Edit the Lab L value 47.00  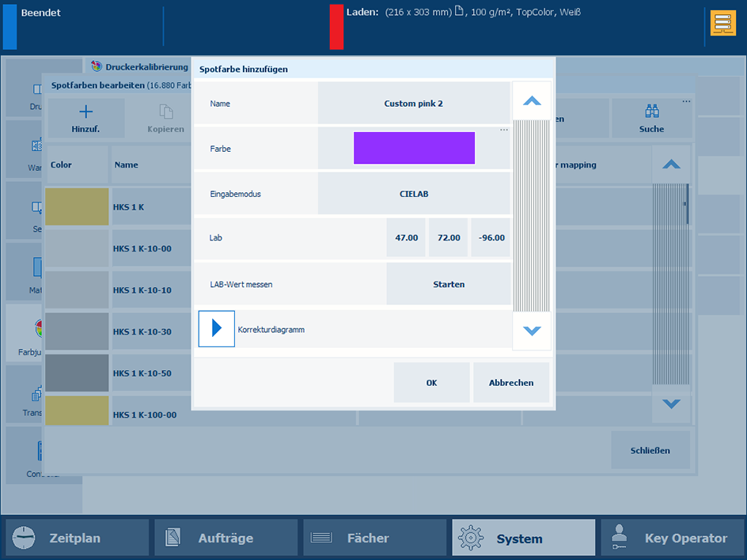tap(406, 238)
